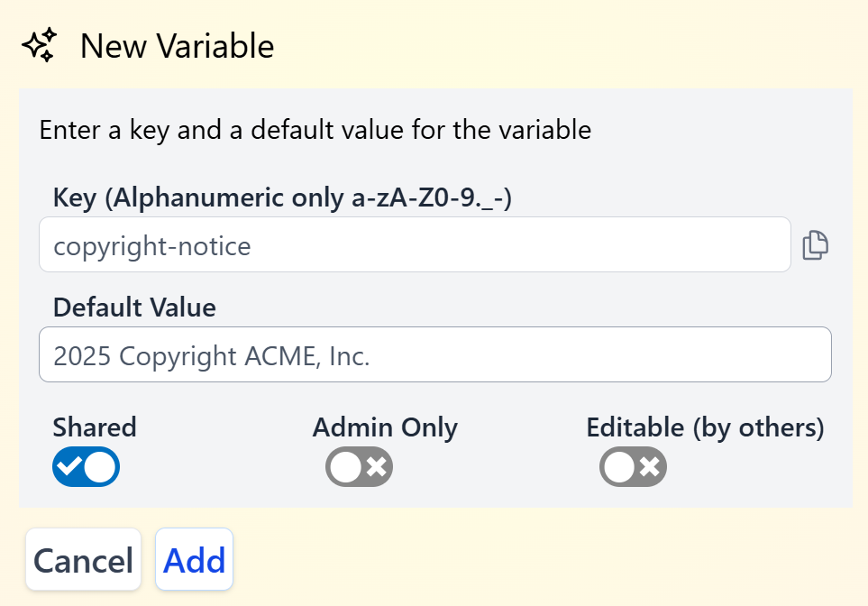Click Cancel to dismiss the dialog
Viewport: 868px width, 606px height.
(x=83, y=560)
